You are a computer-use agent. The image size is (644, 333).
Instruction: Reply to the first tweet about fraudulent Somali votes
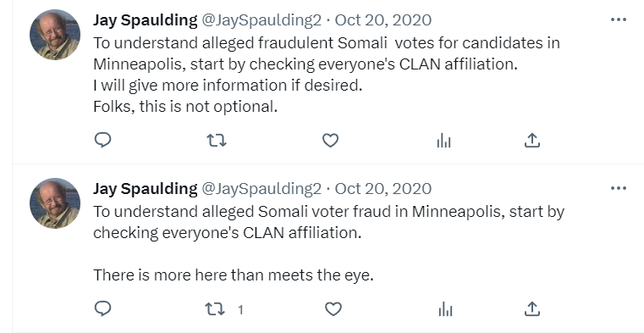click(x=102, y=140)
